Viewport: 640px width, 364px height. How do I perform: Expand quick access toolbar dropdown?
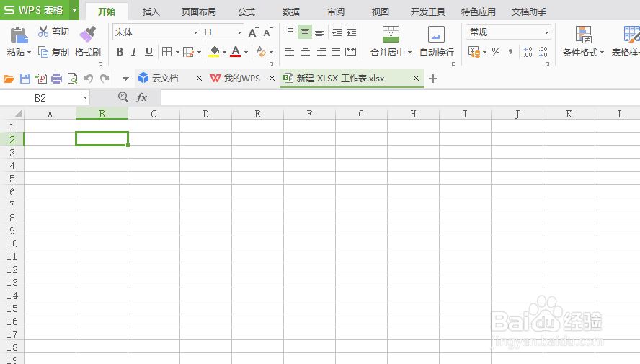pyautogui.click(x=125, y=79)
